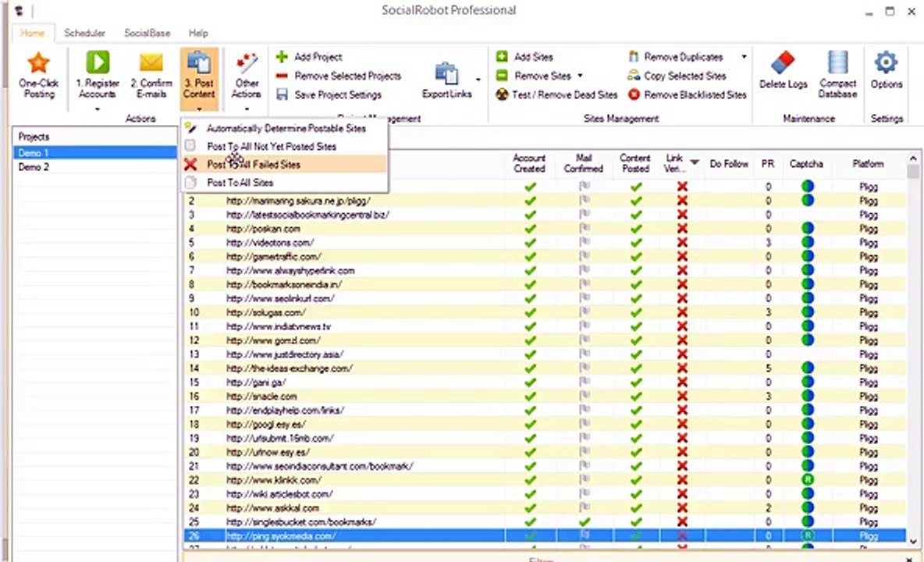
Task: Copy selected sites
Action: [677, 76]
